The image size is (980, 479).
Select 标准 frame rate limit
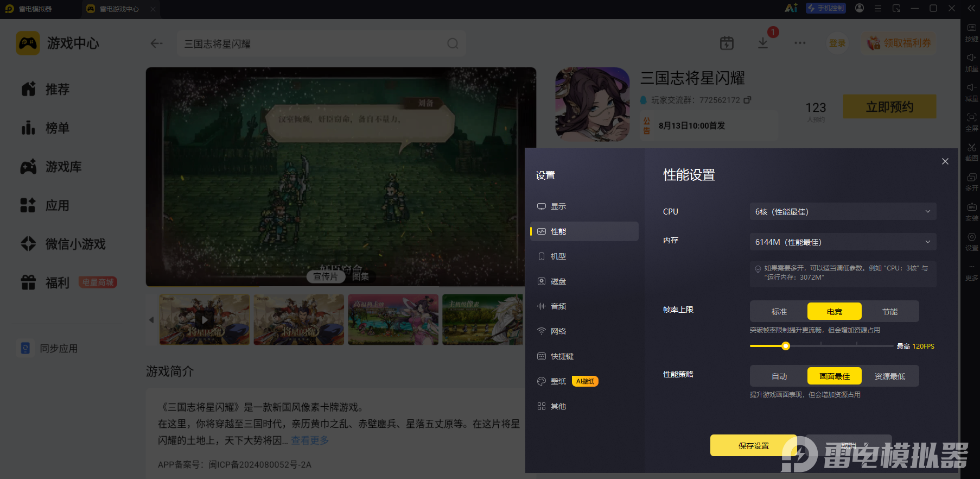(779, 312)
